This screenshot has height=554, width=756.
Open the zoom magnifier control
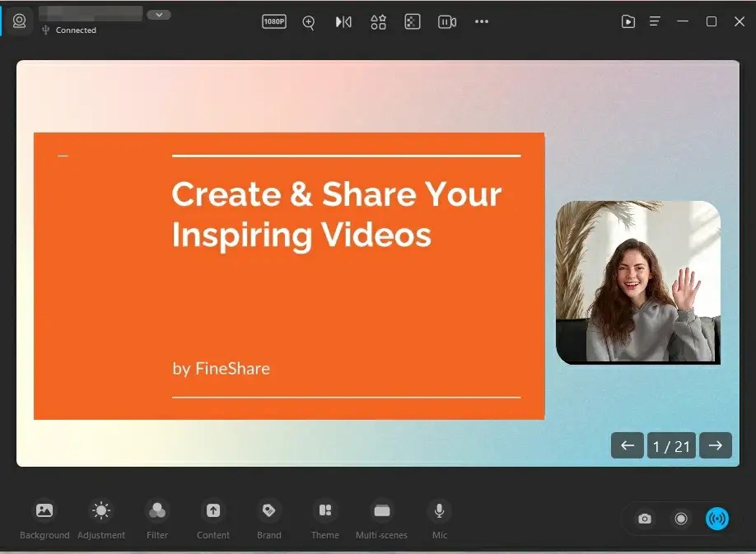tap(309, 21)
